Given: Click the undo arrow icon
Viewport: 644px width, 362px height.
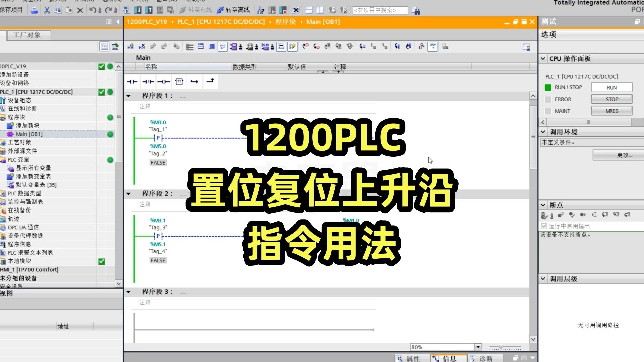Looking at the screenshot, I should pos(93,10).
